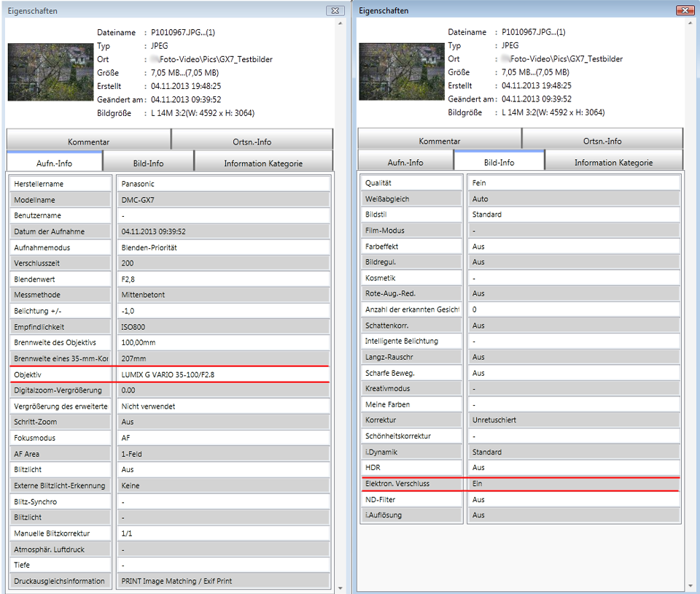Open Information Kategorie tab in left window
This screenshot has height=594, width=700.
[263, 161]
